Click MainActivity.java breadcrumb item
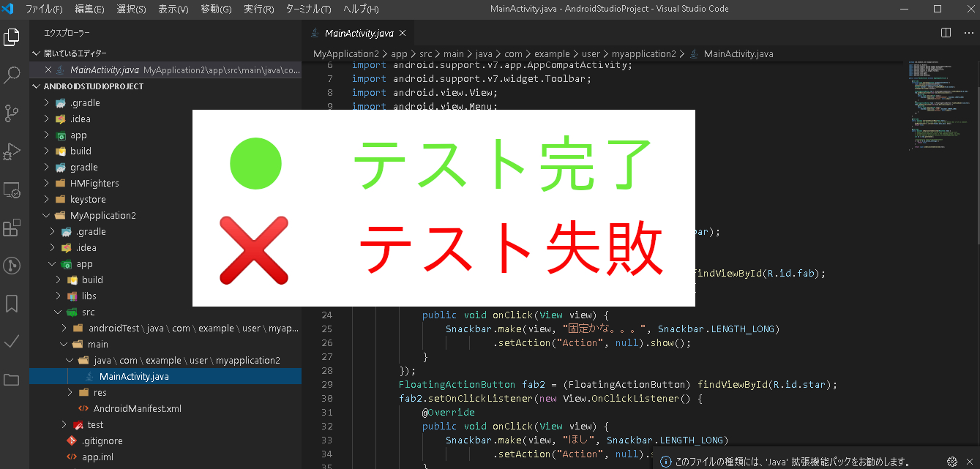The height and width of the screenshot is (469, 980). click(x=732, y=53)
